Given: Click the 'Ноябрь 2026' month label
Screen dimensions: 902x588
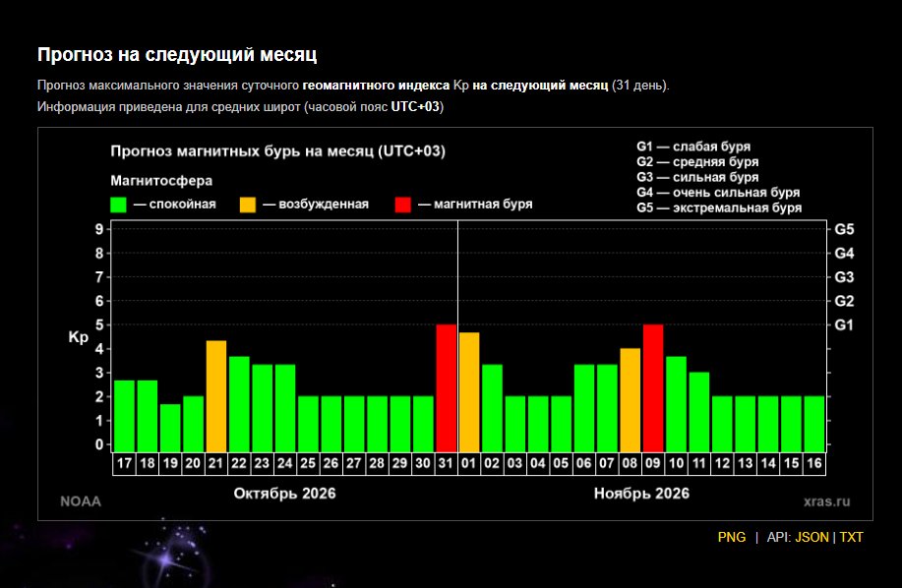Looking at the screenshot, I should click(x=641, y=494).
